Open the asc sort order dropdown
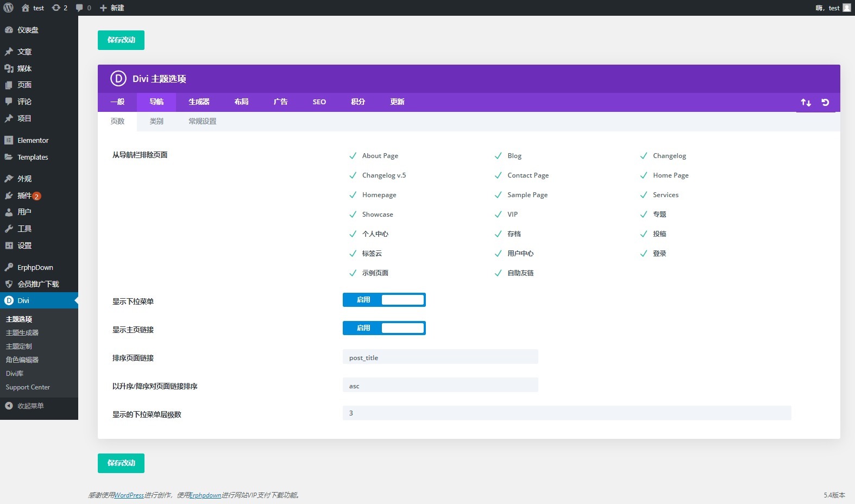Viewport: 855px width, 504px height. point(441,385)
